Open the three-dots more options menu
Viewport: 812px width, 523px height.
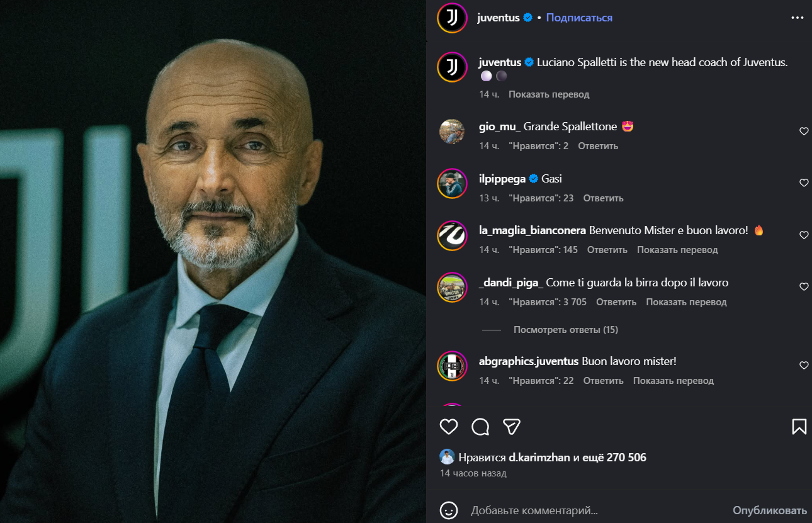797,18
